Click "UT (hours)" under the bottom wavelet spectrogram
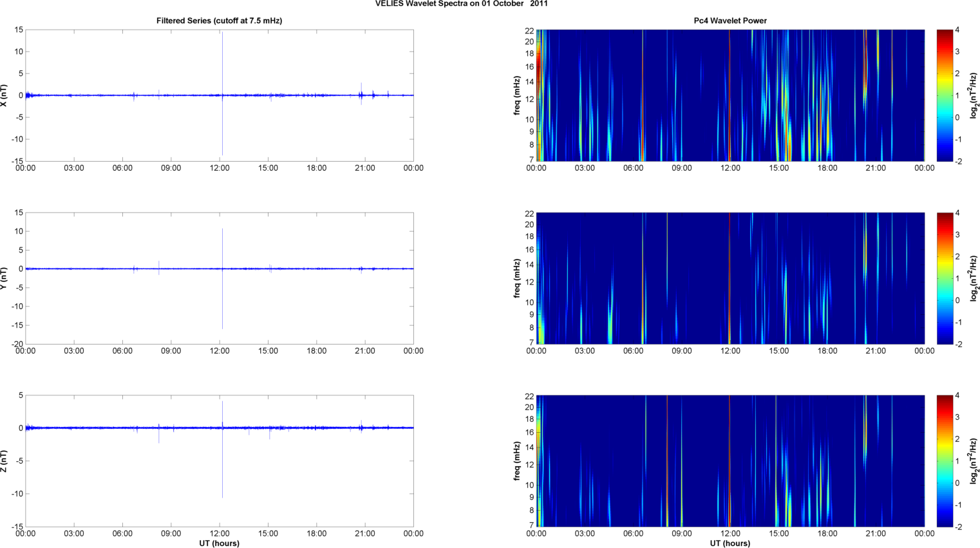This screenshot has height=548, width=980. [x=730, y=543]
